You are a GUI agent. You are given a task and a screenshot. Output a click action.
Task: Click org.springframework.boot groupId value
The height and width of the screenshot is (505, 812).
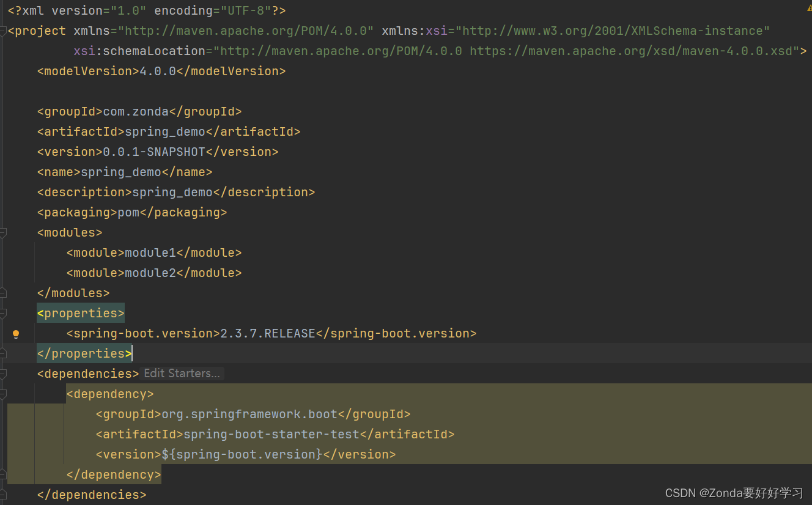[249, 414]
